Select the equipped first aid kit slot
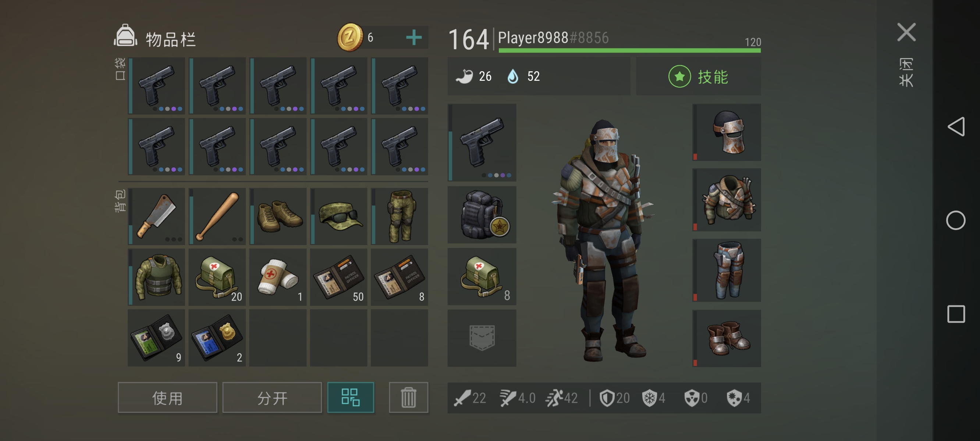 point(482,277)
